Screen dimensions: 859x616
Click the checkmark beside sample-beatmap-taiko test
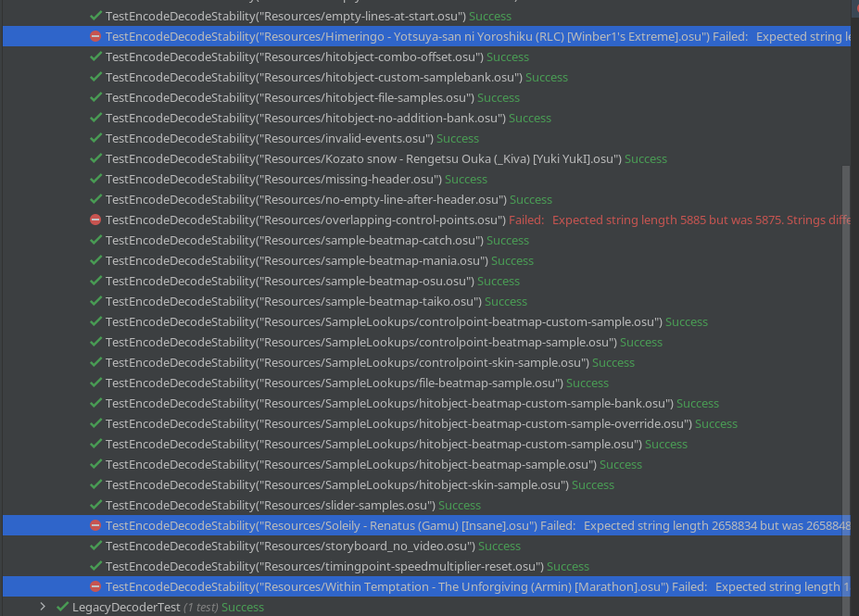pos(95,301)
